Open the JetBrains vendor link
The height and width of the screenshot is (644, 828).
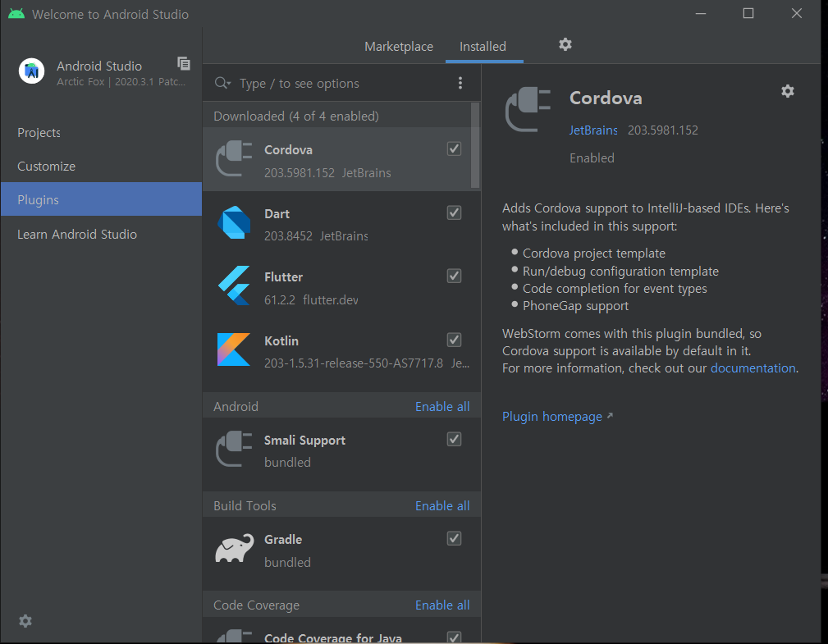(x=593, y=130)
